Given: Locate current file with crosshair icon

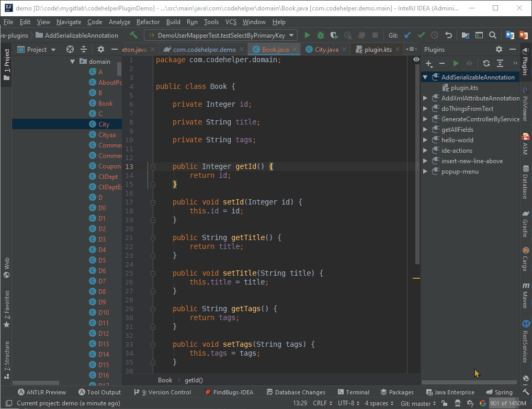Looking at the screenshot, I should pos(70,50).
